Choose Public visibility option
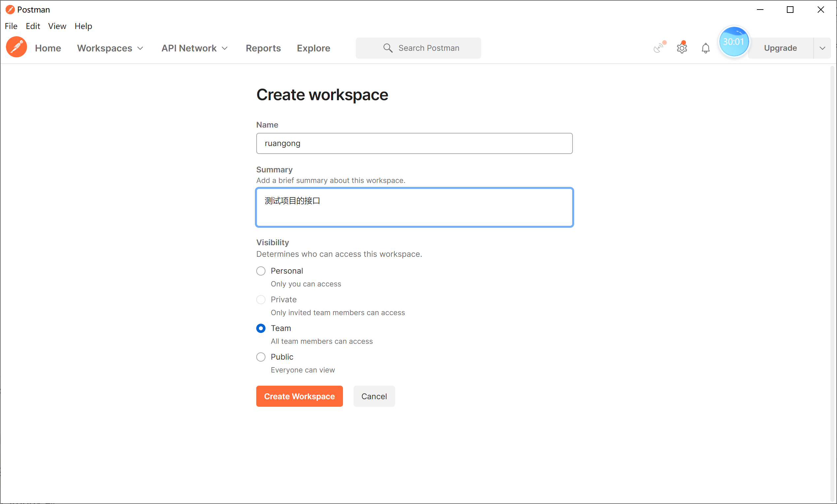 (x=261, y=357)
